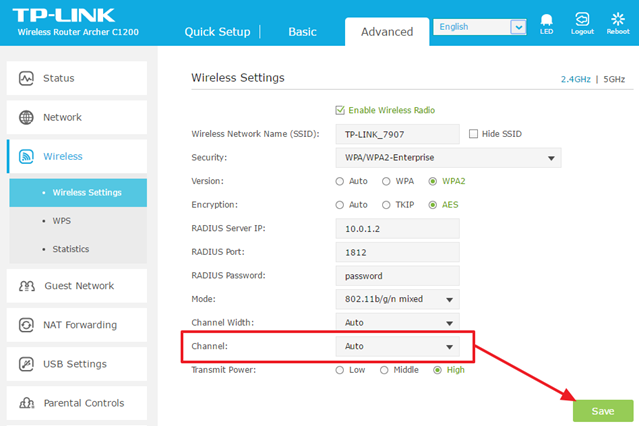
Task: Click the Wireless Settings heading
Action: pos(238,78)
